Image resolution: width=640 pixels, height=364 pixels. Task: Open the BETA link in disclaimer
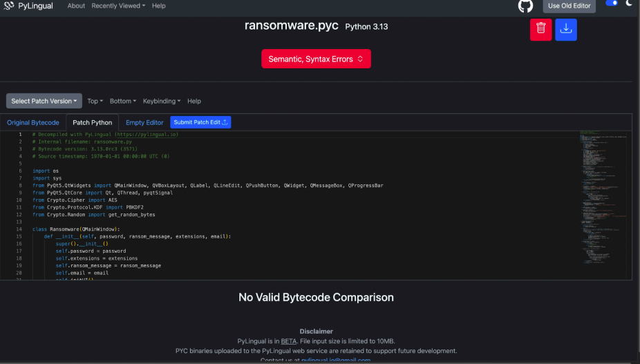(x=289, y=341)
